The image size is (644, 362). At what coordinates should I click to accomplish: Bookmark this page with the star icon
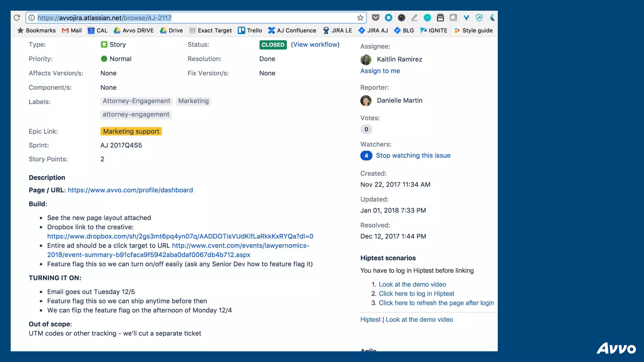[360, 18]
